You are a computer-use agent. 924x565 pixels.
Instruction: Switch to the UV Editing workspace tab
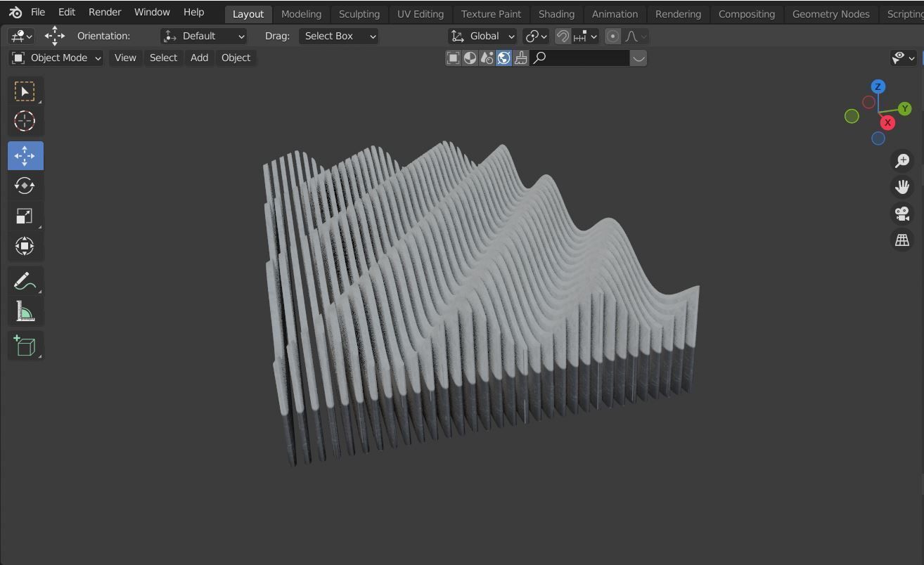coord(421,14)
